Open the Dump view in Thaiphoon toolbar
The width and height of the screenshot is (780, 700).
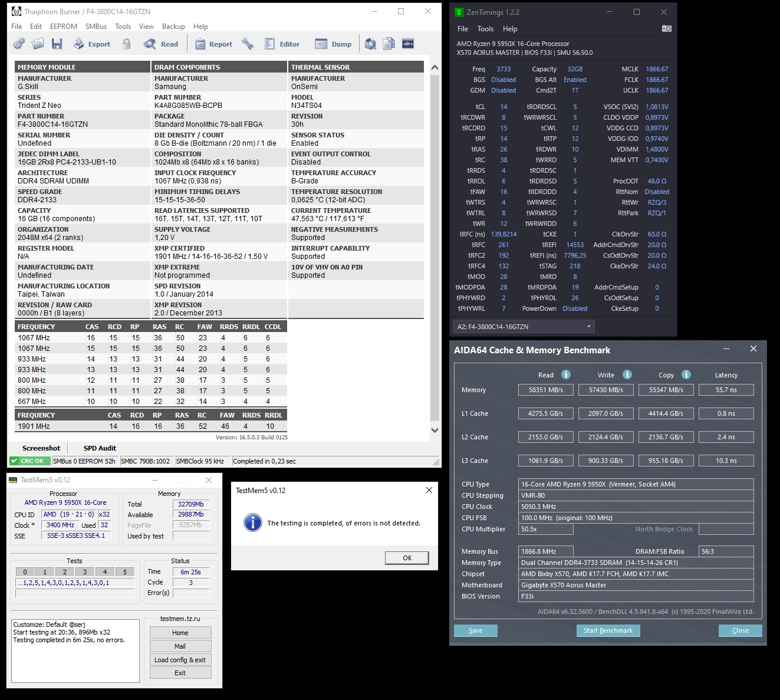[333, 44]
